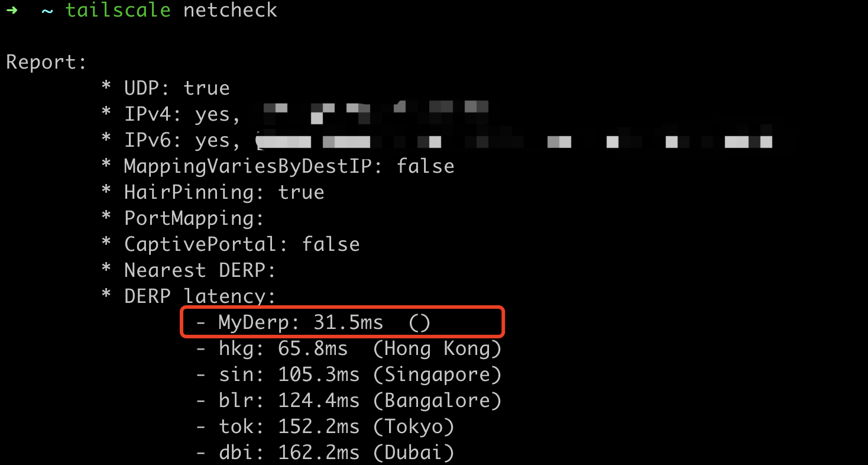Click the blr Bangalore latency entry
868x465 pixels.
tap(349, 401)
